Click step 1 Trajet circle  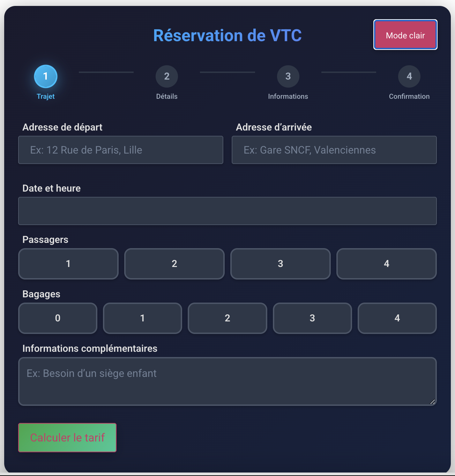point(46,76)
